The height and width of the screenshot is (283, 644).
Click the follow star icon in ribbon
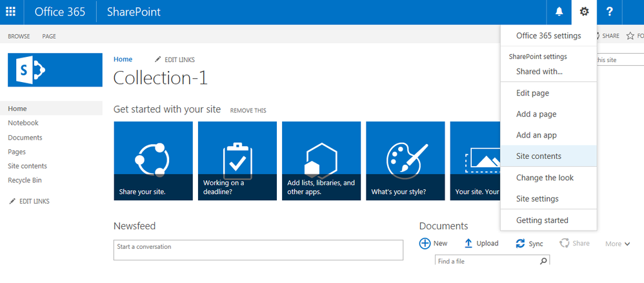click(630, 36)
